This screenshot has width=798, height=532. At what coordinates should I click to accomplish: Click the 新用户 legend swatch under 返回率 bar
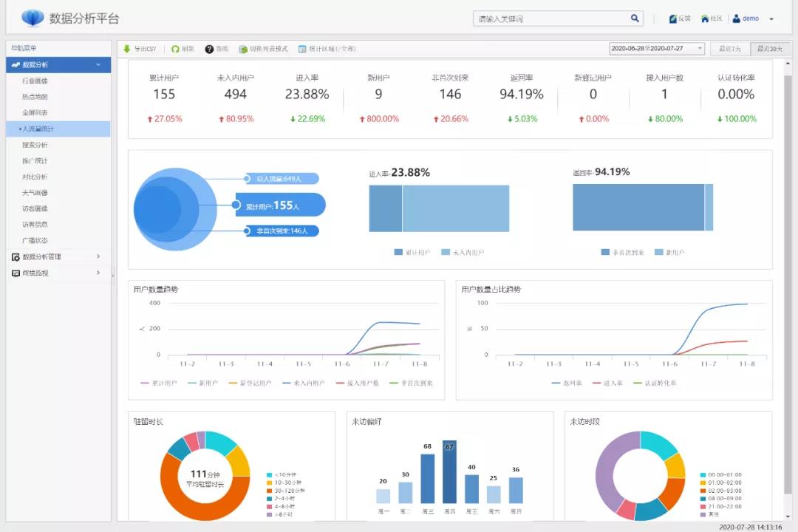click(x=658, y=252)
